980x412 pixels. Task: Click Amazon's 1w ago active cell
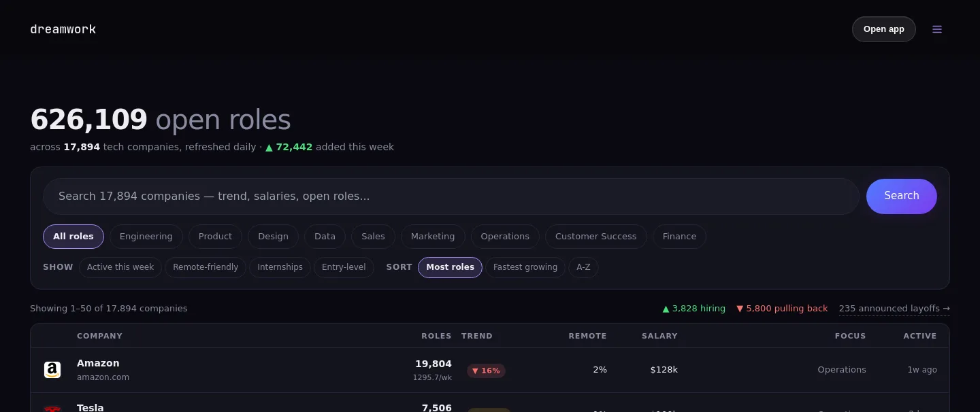[922, 370]
